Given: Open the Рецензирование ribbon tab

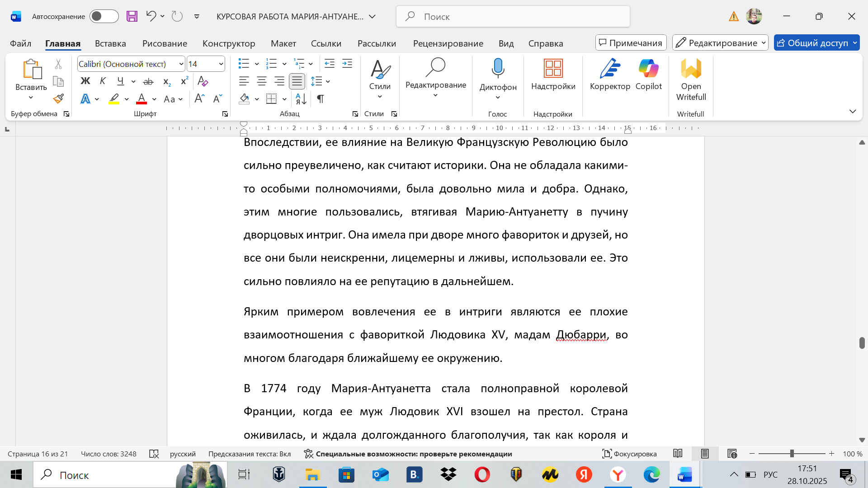Looking at the screenshot, I should pos(448,43).
